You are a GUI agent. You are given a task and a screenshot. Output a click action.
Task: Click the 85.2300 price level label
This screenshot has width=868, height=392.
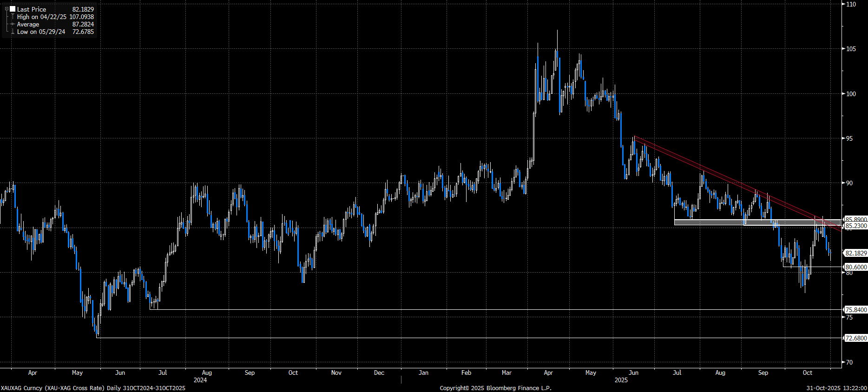(x=855, y=226)
